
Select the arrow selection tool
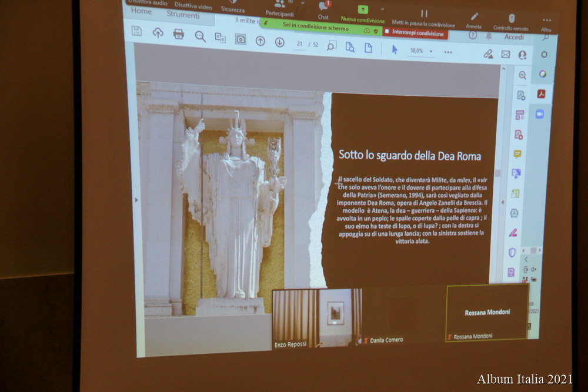point(395,49)
